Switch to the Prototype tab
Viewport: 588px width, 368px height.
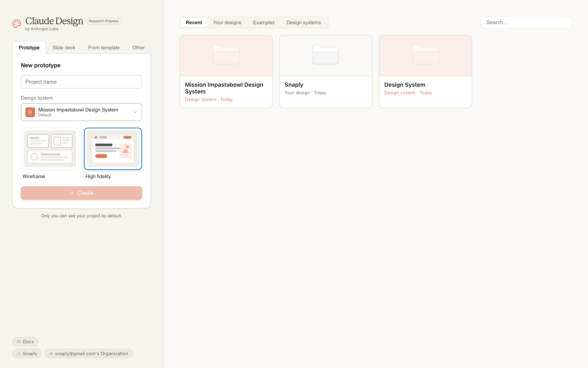(x=29, y=48)
